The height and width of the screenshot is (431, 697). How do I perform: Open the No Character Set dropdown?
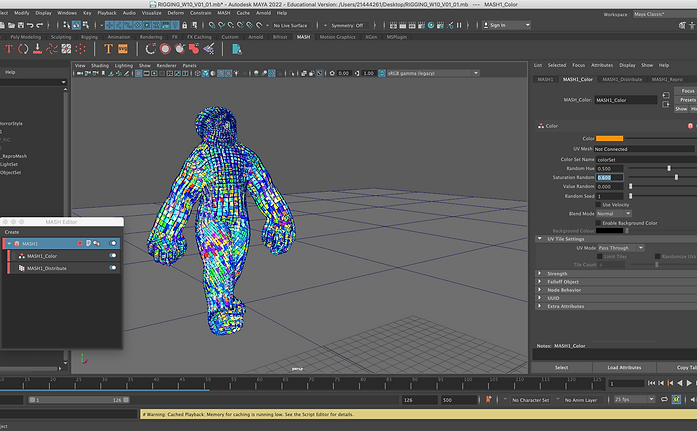[x=530, y=400]
